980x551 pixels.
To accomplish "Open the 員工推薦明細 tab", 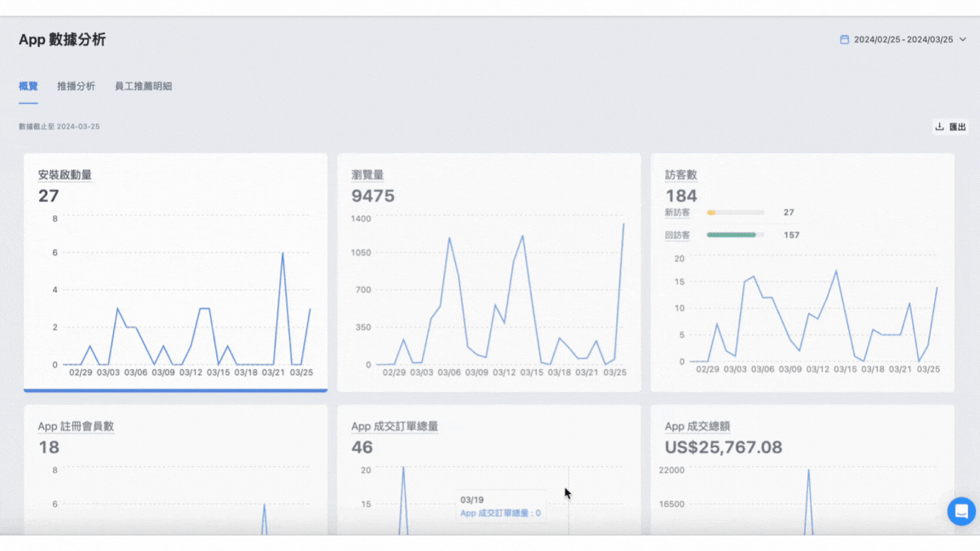I will [143, 86].
